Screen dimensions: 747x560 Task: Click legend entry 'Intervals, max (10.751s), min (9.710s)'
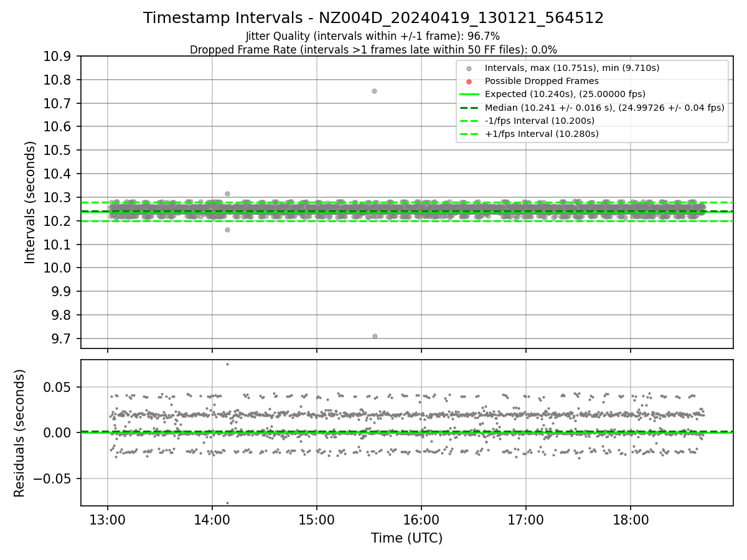(x=572, y=68)
